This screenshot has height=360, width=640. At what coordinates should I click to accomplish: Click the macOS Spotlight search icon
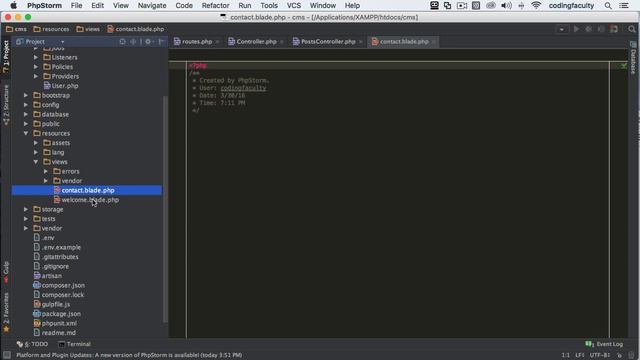(608, 6)
